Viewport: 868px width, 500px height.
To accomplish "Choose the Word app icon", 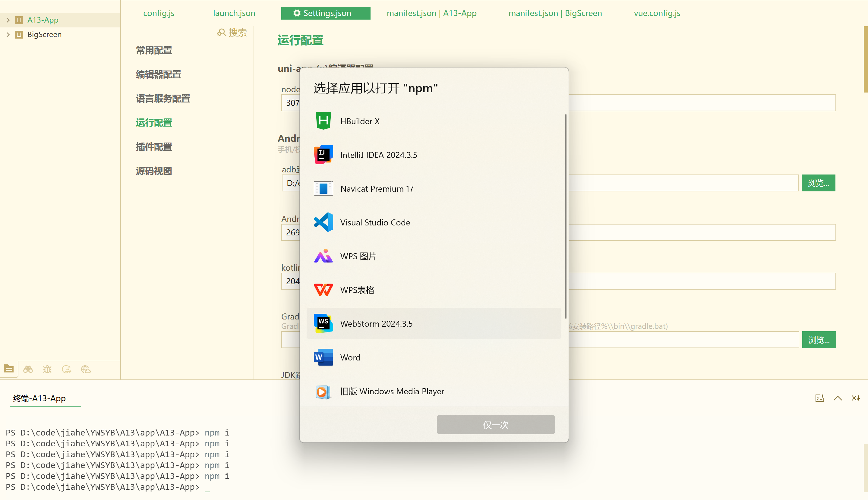I will tap(323, 357).
